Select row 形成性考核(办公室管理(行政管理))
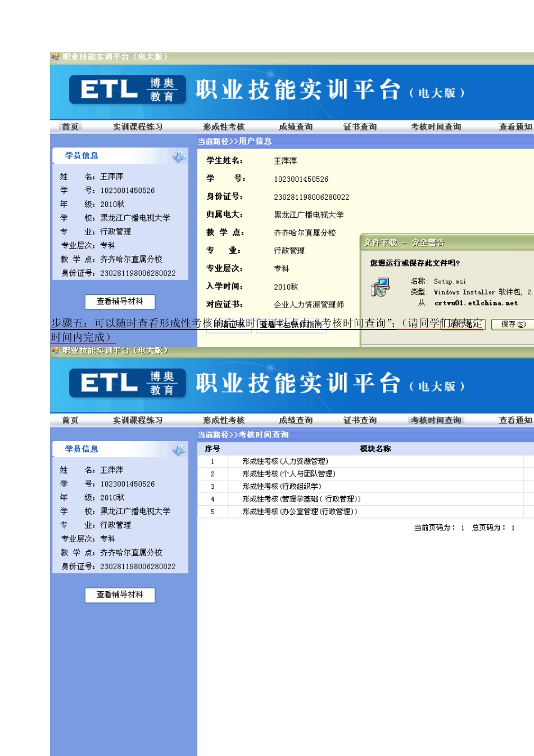Screen dimensions: 534x756 [360, 511]
